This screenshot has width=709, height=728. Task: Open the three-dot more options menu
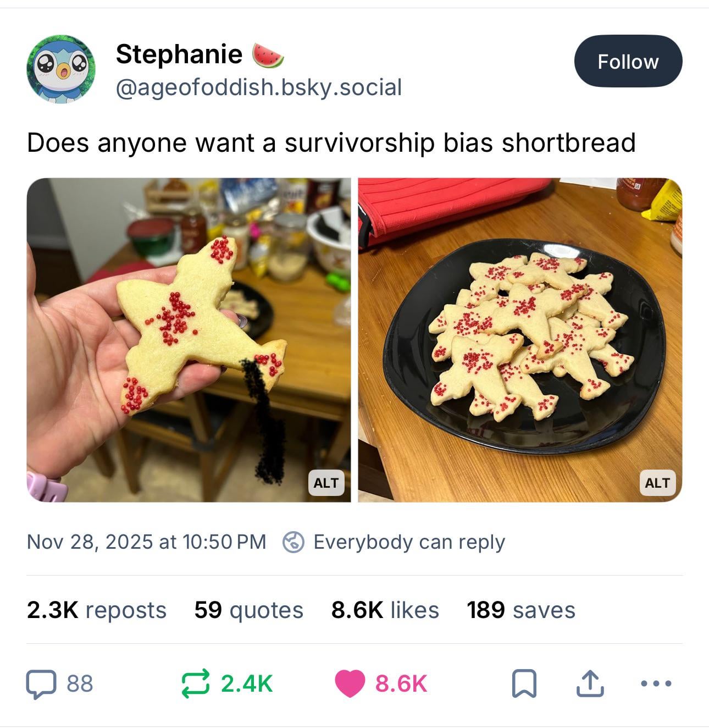(x=656, y=684)
